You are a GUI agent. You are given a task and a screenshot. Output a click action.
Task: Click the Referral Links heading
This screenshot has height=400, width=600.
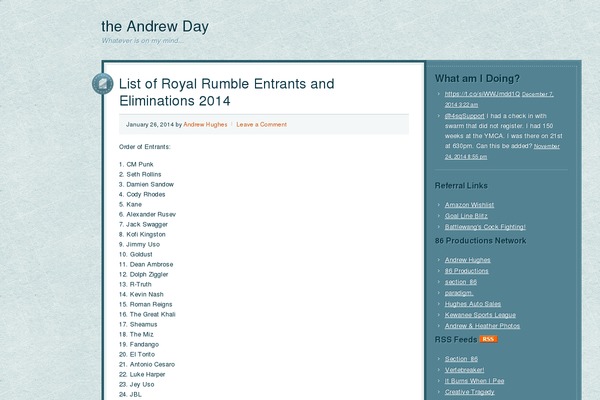click(461, 186)
